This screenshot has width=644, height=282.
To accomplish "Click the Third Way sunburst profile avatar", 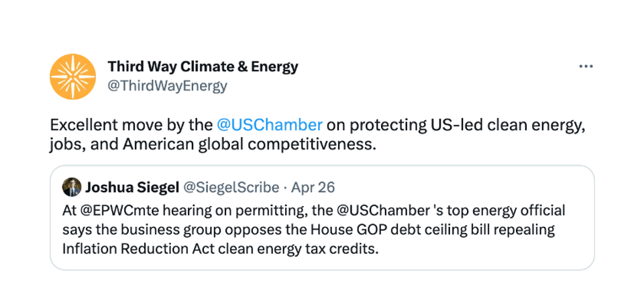I will pos(73,77).
